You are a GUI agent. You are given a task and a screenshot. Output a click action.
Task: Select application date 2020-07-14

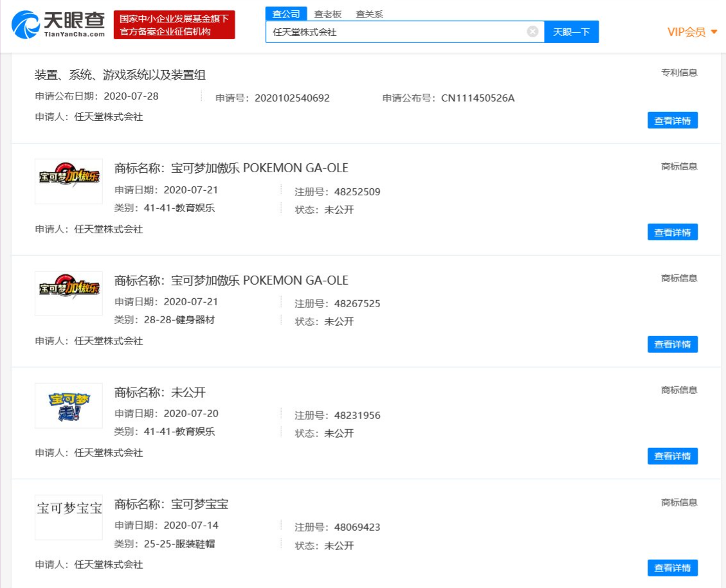(191, 526)
